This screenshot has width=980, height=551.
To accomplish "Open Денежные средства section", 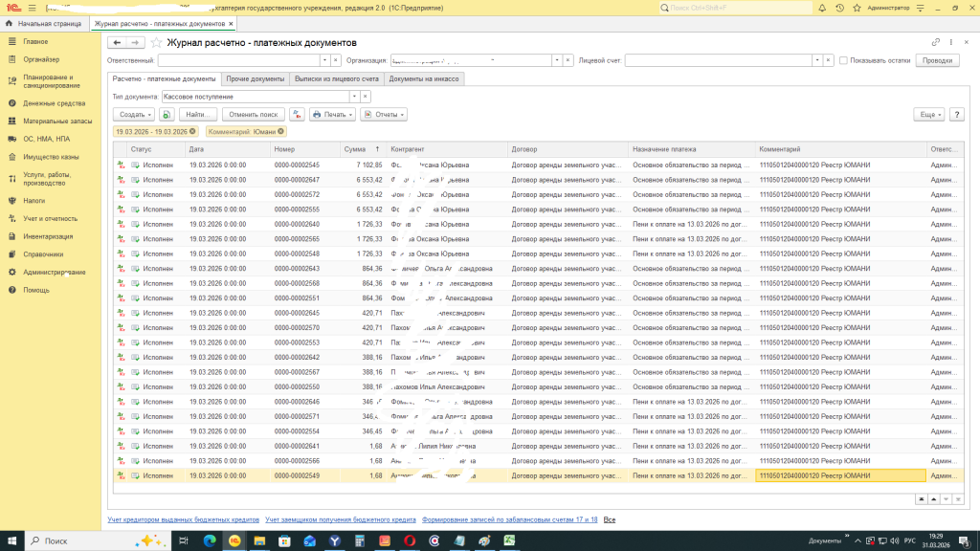I will coord(54,103).
